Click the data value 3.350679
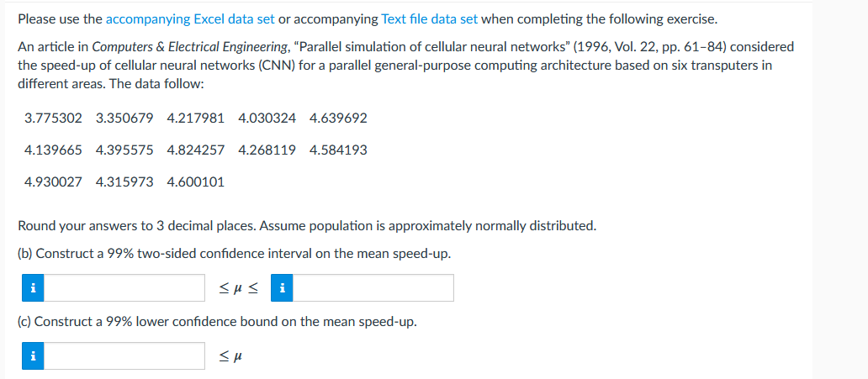868x379 pixels. [124, 118]
